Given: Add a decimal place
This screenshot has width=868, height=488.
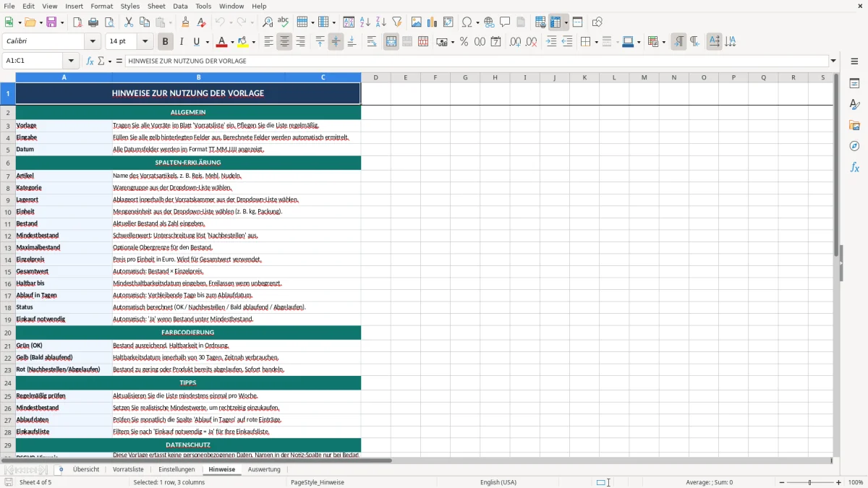Looking at the screenshot, I should click(515, 42).
